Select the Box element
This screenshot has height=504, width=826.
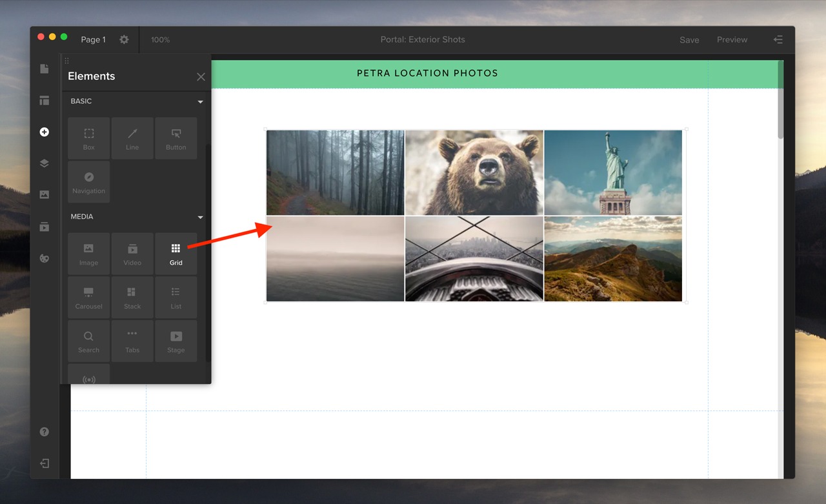click(x=89, y=138)
